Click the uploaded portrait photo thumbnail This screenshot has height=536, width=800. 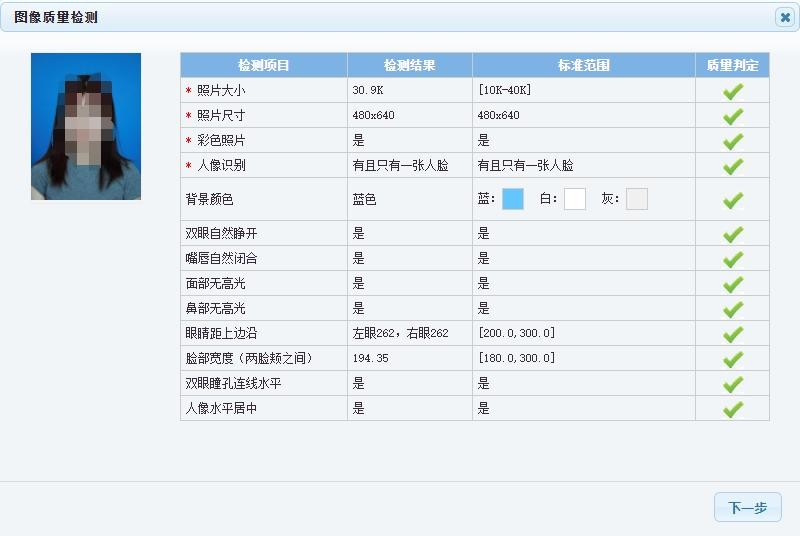(x=86, y=126)
